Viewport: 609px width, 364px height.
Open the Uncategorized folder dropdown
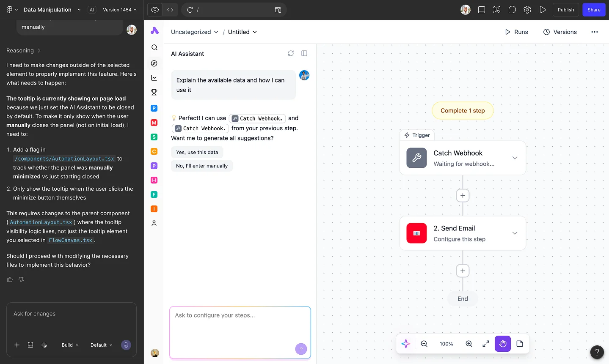(195, 32)
